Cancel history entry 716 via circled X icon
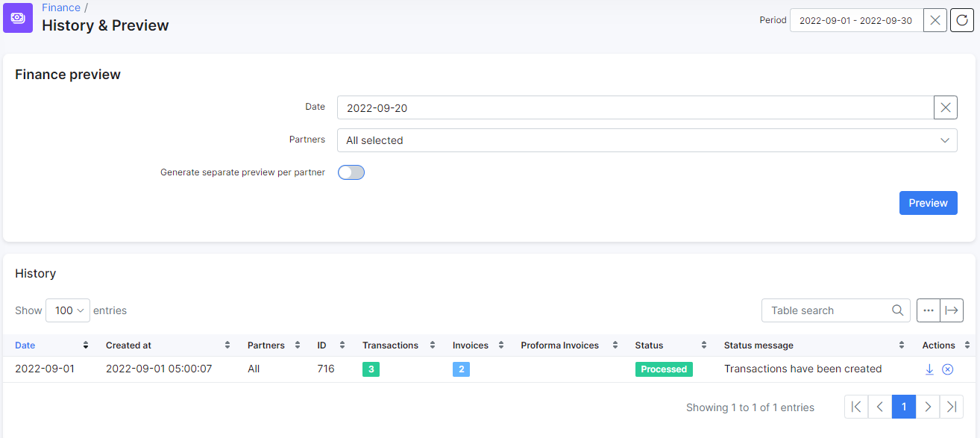Viewport: 980px width, 438px height. click(x=948, y=369)
